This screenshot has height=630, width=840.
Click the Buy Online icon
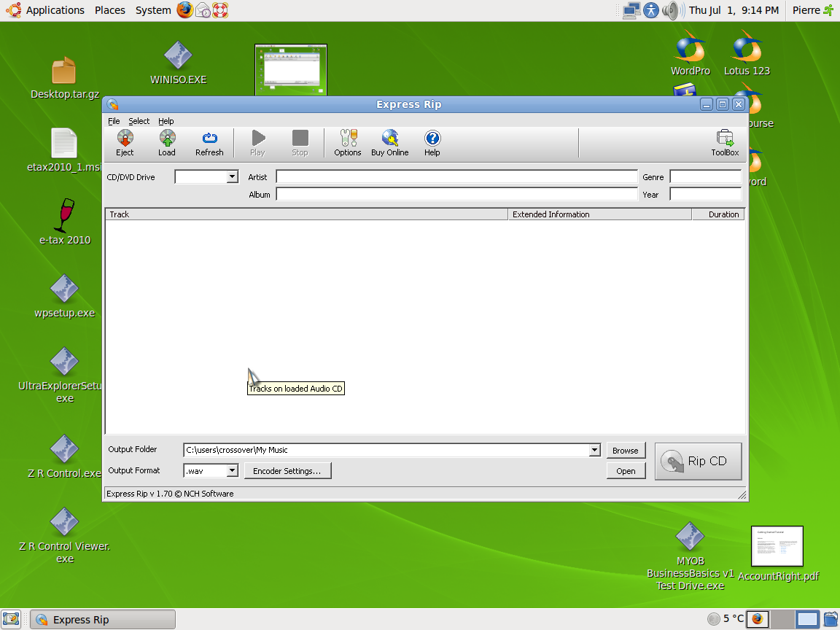pos(389,143)
